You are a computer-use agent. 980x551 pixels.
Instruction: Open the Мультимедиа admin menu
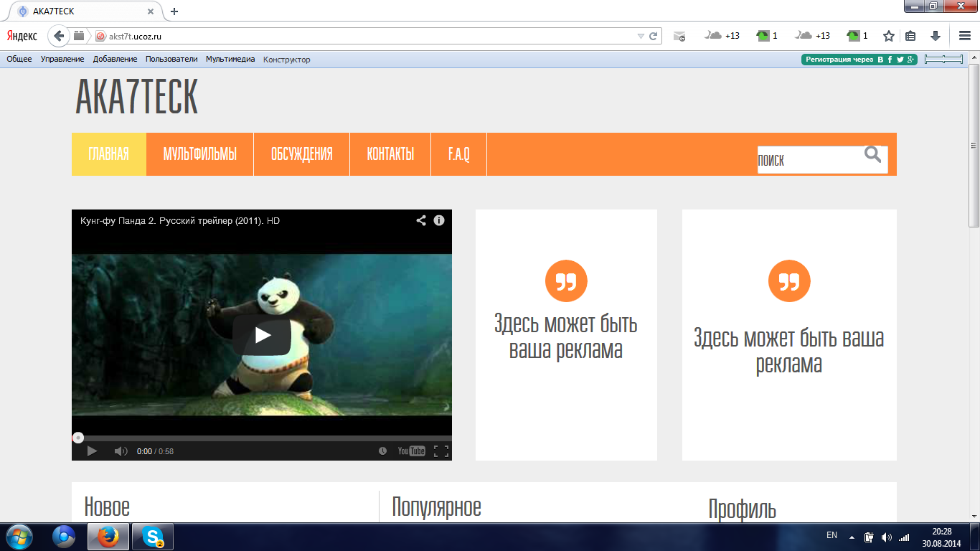230,59
